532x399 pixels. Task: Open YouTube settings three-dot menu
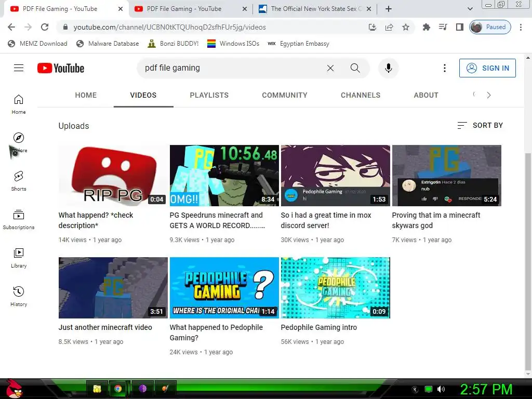(x=445, y=68)
